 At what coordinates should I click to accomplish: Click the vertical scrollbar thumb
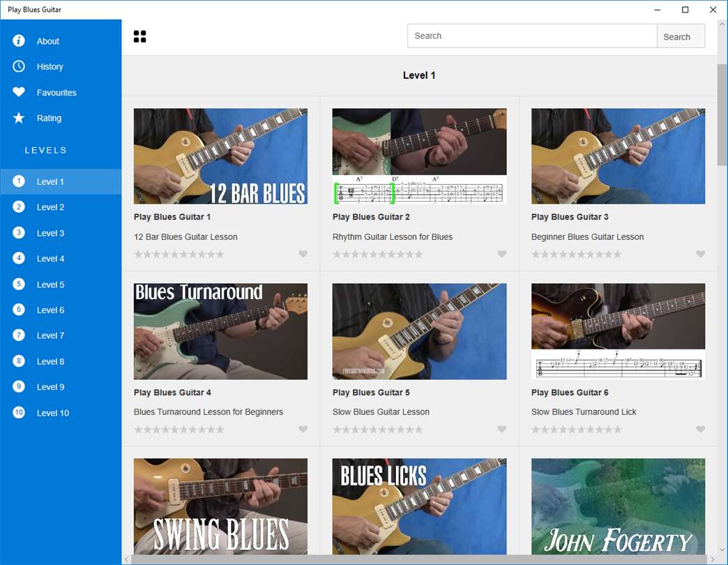722,114
